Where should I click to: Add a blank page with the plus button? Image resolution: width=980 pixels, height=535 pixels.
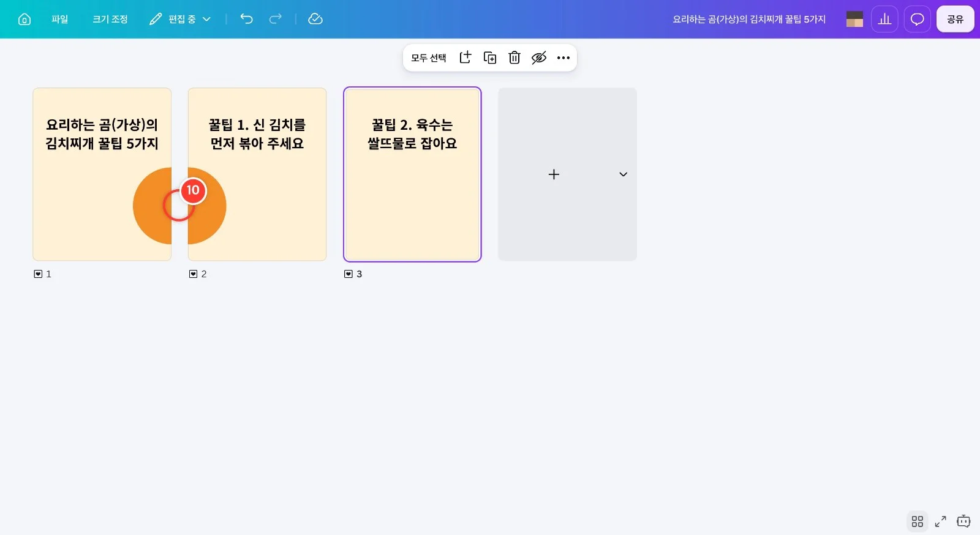pos(554,174)
